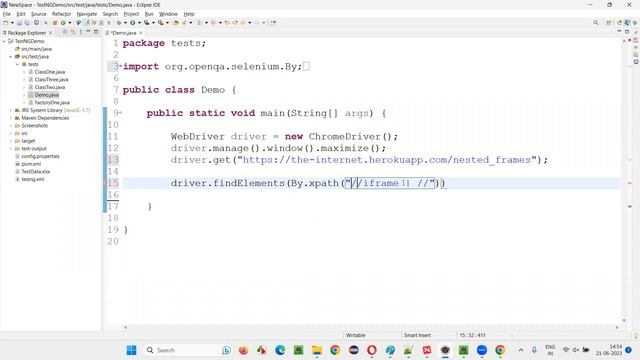The image size is (640, 360).
Task: Open File Explorer from the taskbar
Action: coord(317,350)
